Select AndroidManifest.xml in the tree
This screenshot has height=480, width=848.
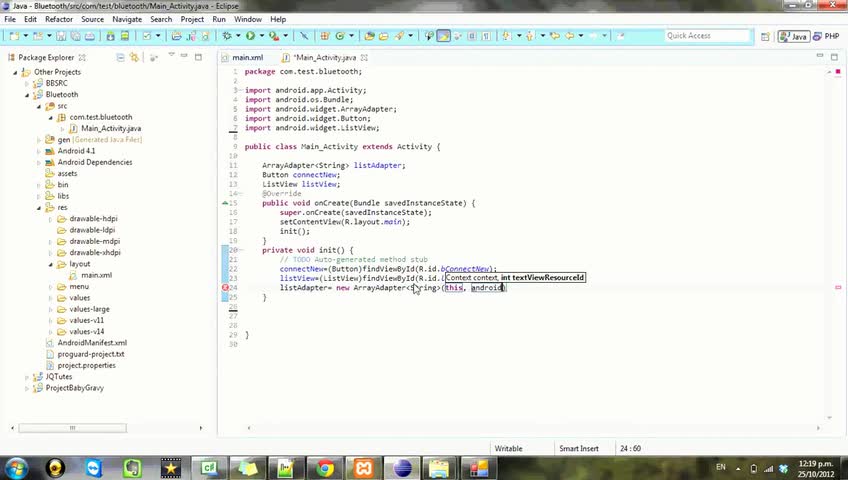pyautogui.click(x=92, y=343)
